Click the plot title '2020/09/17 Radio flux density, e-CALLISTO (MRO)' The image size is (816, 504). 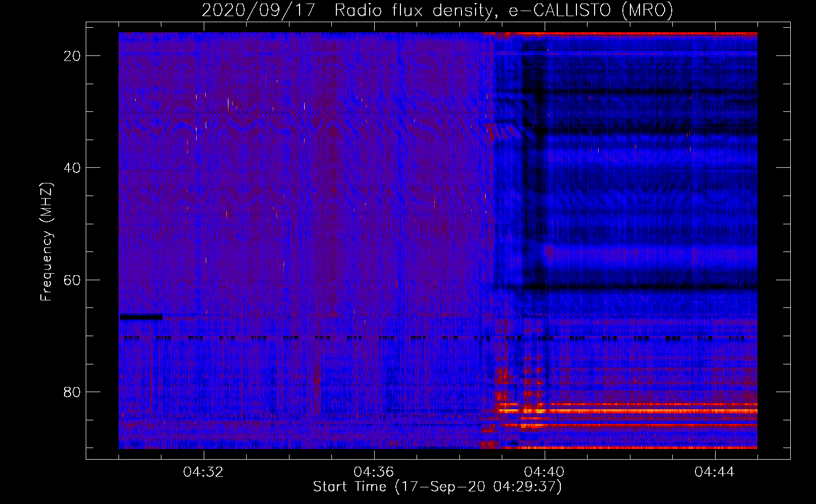(437, 10)
